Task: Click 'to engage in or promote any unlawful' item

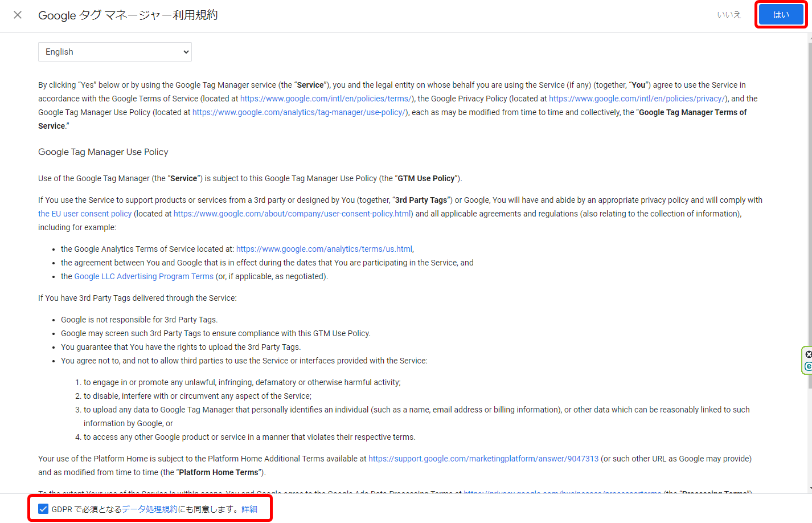Action: (242, 382)
